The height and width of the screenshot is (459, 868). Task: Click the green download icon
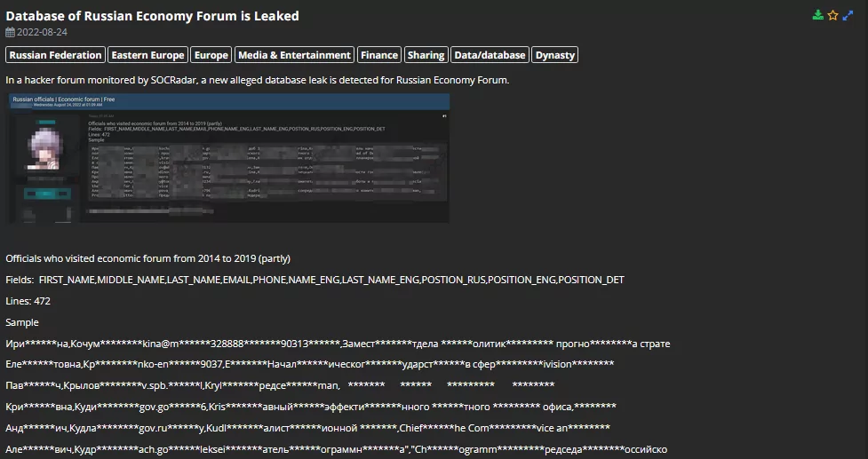[817, 15]
